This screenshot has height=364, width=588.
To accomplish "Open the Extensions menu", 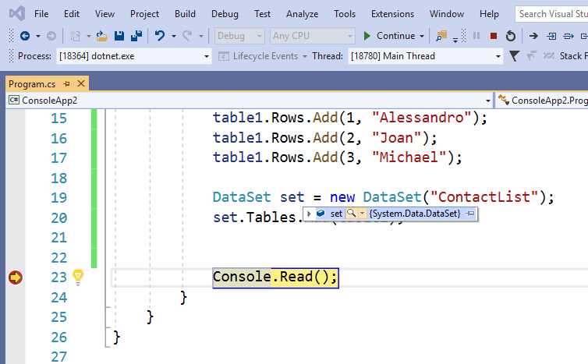I will point(392,14).
